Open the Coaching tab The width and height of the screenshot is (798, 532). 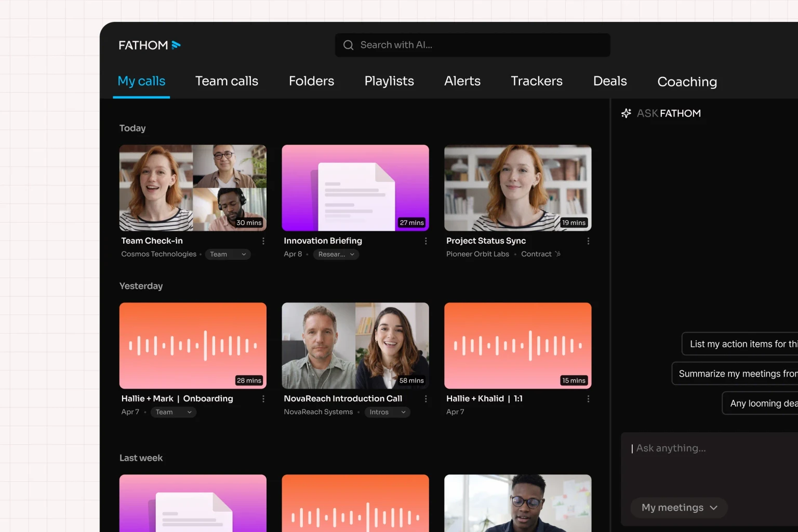(x=687, y=82)
